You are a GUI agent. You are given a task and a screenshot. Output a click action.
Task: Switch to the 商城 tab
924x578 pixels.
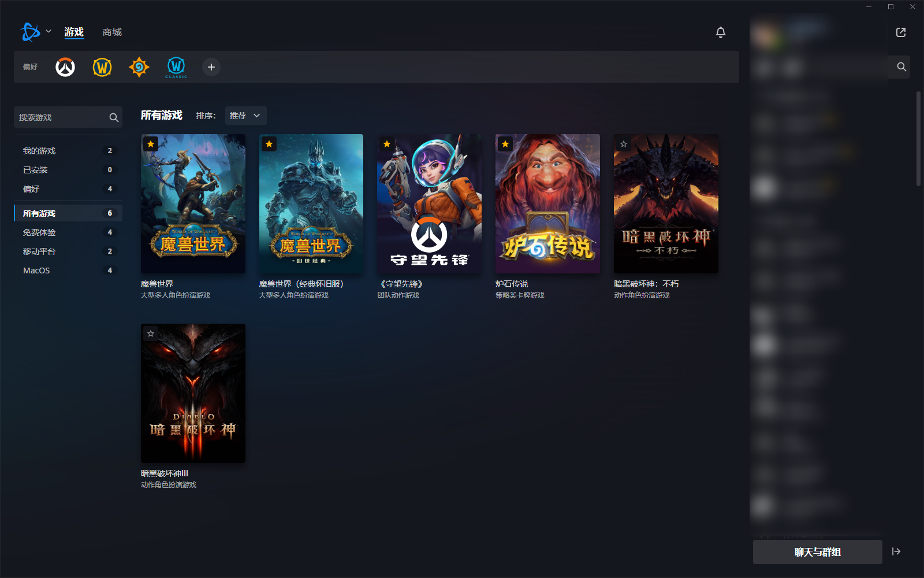pos(112,32)
